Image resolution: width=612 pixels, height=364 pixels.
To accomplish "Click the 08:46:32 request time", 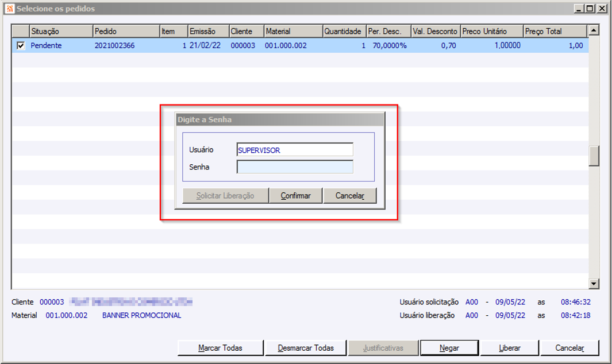I will click(x=576, y=302).
